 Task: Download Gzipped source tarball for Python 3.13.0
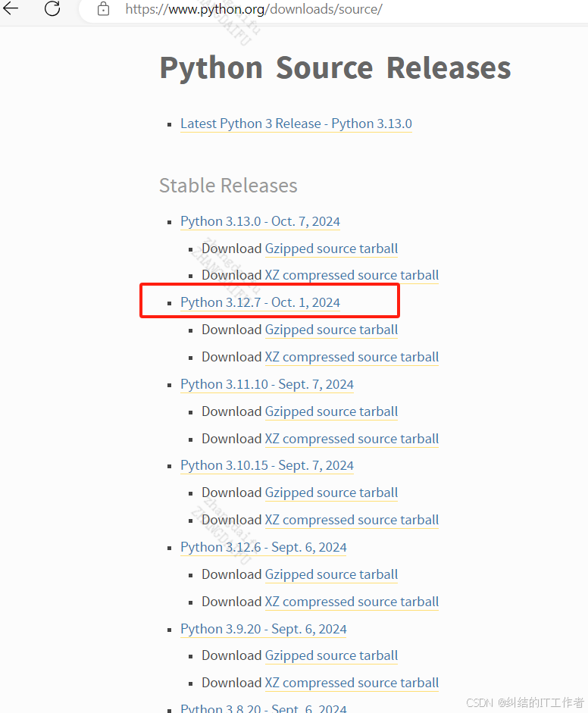tap(331, 249)
